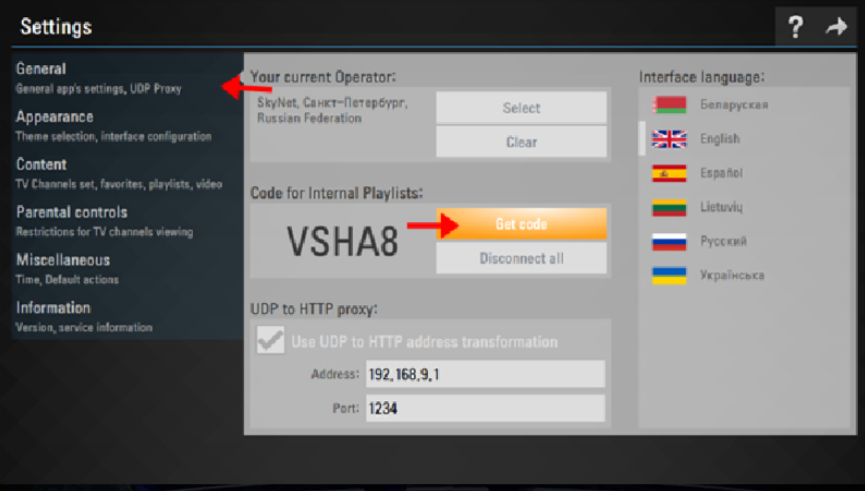
Task: Choose English language label
Action: click(720, 139)
